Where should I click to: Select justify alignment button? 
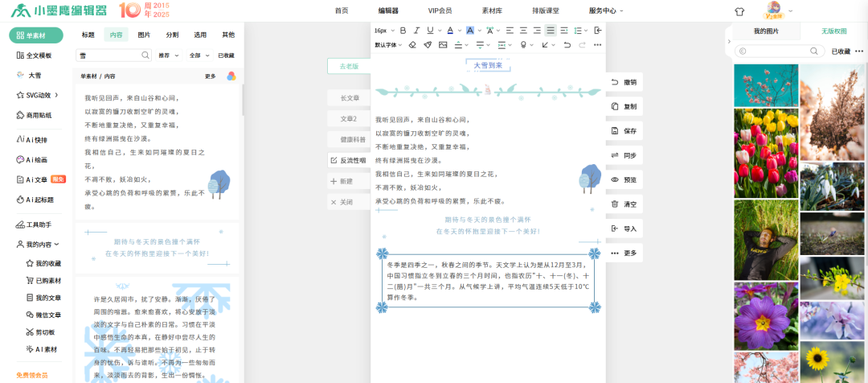pyautogui.click(x=551, y=31)
